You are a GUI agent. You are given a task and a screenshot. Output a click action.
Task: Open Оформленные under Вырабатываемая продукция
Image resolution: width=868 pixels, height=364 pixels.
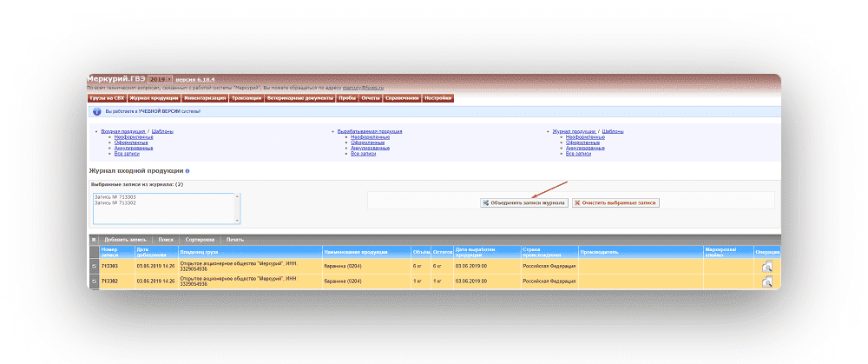[x=367, y=142]
